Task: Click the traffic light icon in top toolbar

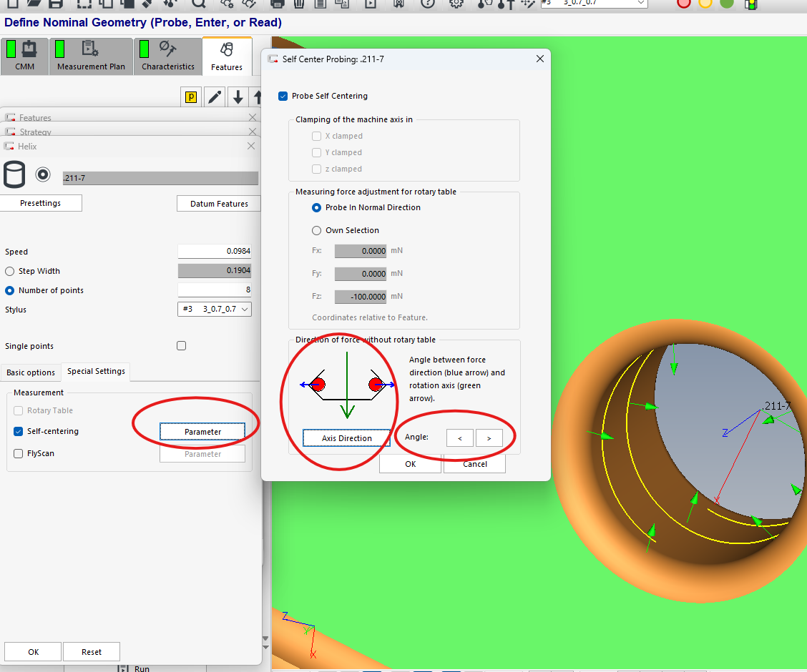Action: (750, 4)
